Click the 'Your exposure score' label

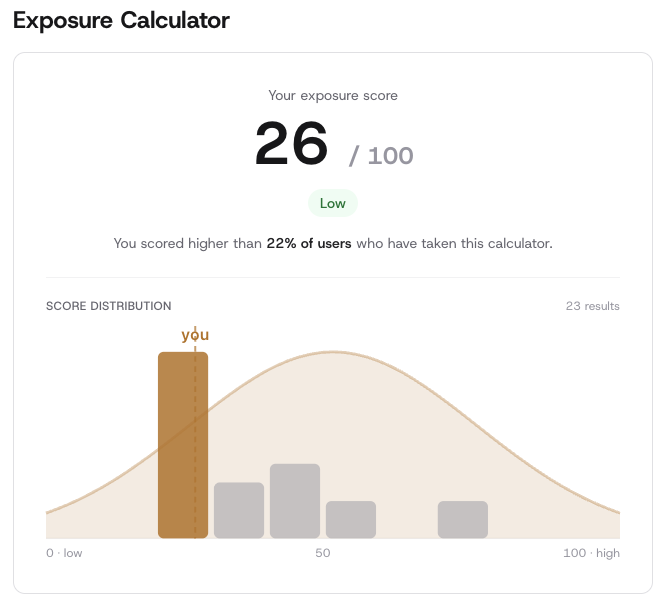[333, 96]
